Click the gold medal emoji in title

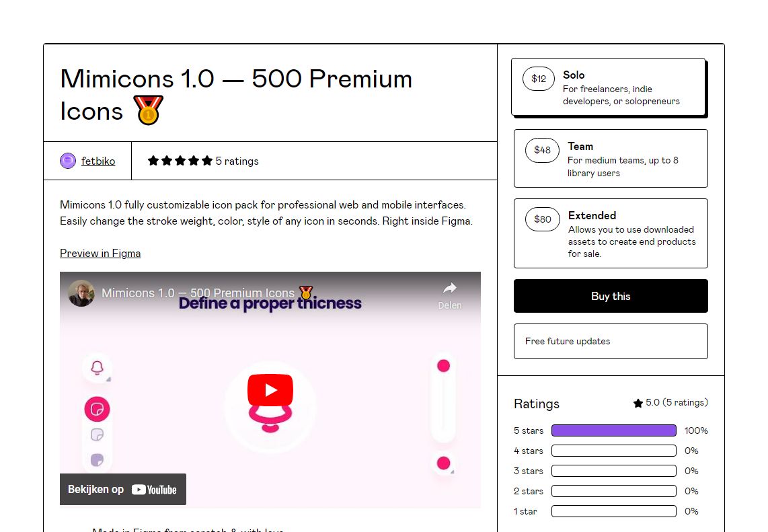[148, 110]
